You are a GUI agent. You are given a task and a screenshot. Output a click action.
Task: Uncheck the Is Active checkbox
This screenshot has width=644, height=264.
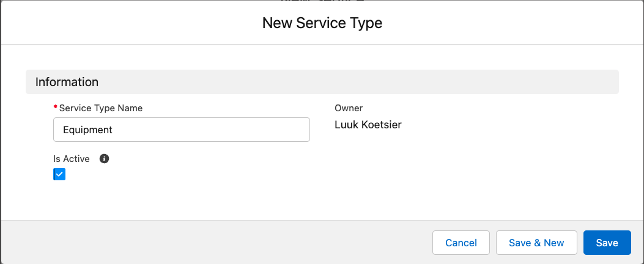click(x=59, y=175)
